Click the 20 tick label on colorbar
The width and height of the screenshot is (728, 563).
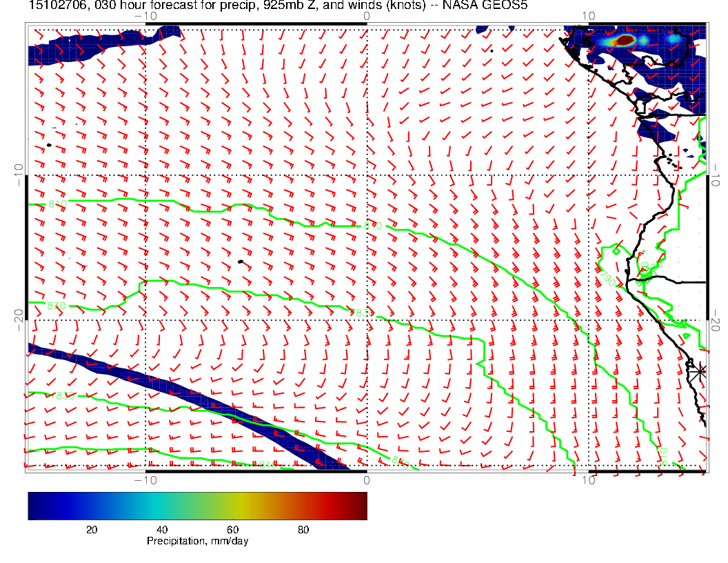click(91, 529)
